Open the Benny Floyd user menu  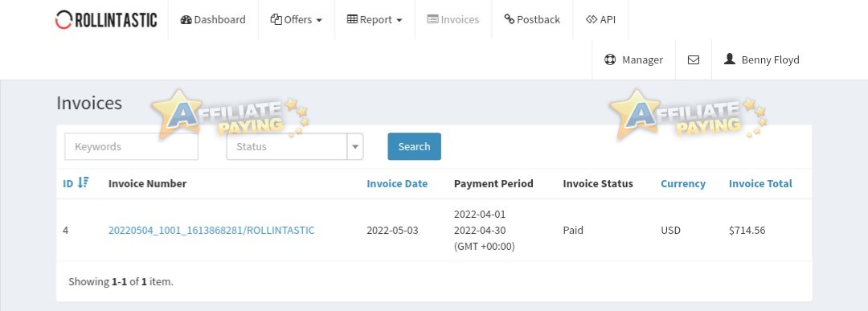click(762, 59)
